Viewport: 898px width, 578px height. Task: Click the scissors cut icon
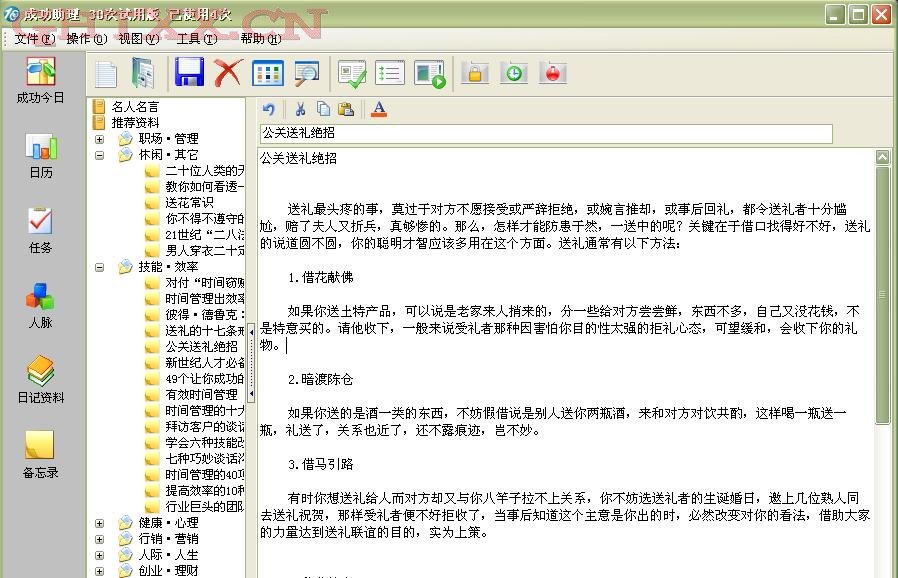(299, 110)
